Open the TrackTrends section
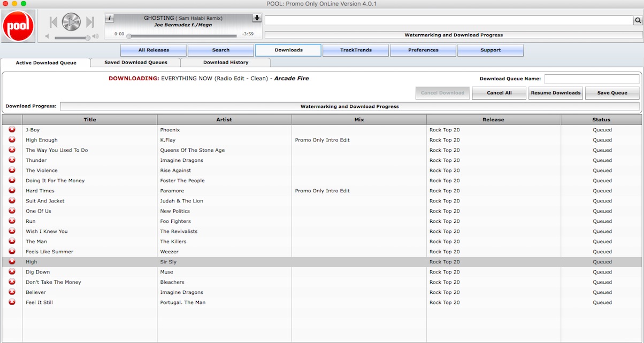644x343 pixels. pyautogui.click(x=356, y=50)
